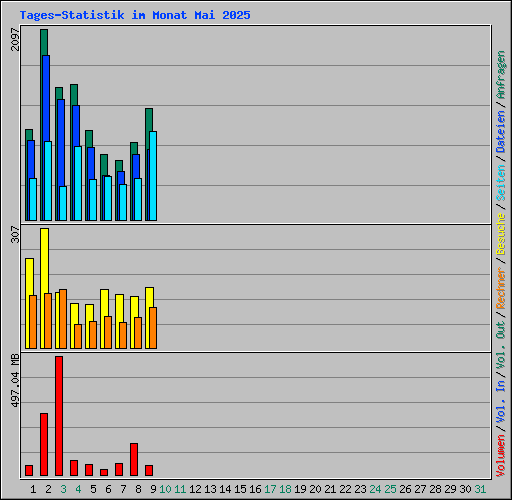Click the 497.04 MB axis label
This screenshot has width=512, height=500.
15,381
